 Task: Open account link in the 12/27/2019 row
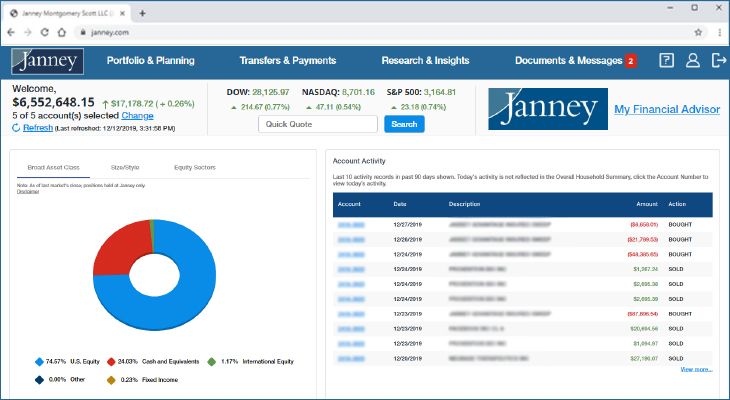[351, 225]
